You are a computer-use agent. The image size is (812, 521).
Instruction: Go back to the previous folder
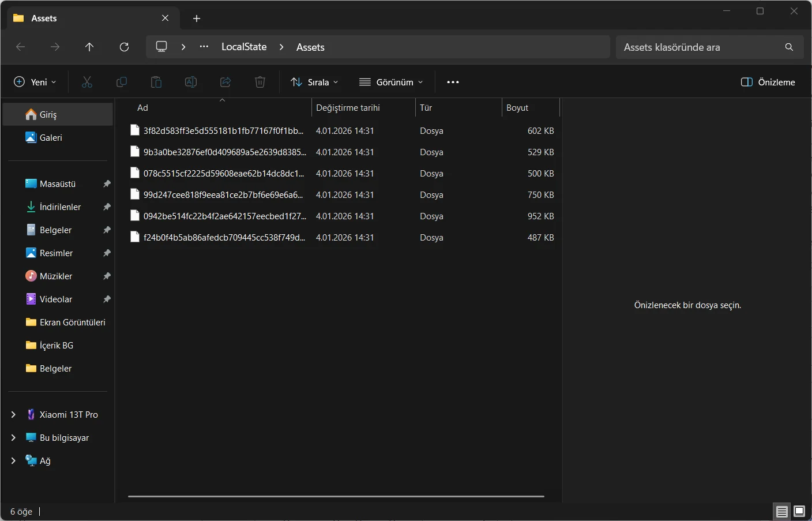[x=21, y=47]
